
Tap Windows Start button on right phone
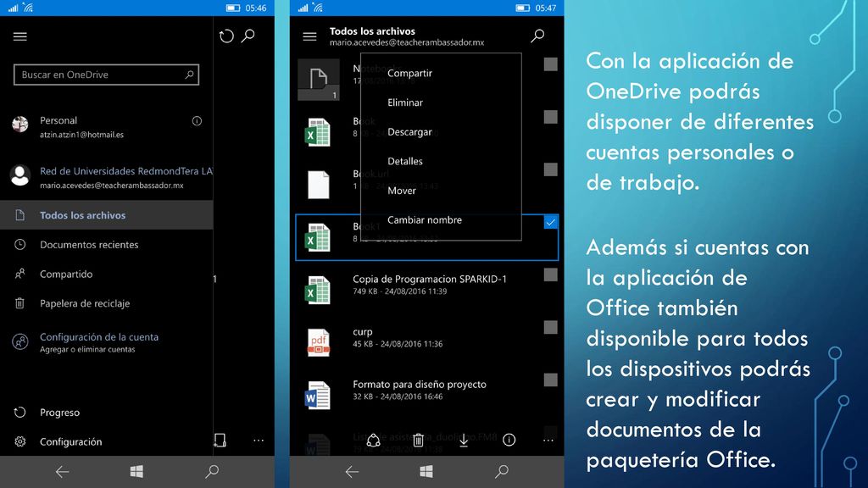coord(426,471)
